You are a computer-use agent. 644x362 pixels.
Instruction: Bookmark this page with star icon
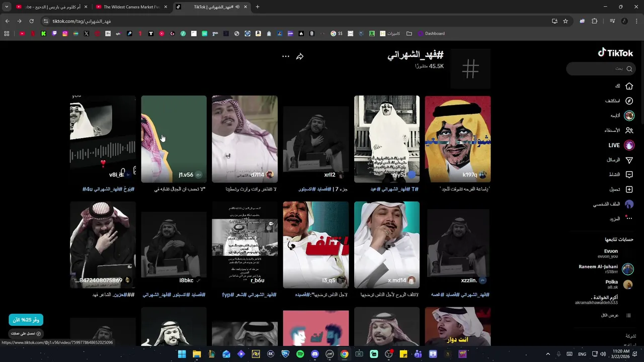click(x=566, y=21)
